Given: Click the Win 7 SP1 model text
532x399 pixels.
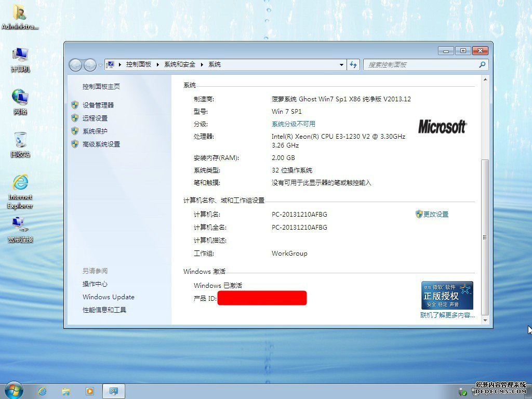Looking at the screenshot, I should point(287,112).
